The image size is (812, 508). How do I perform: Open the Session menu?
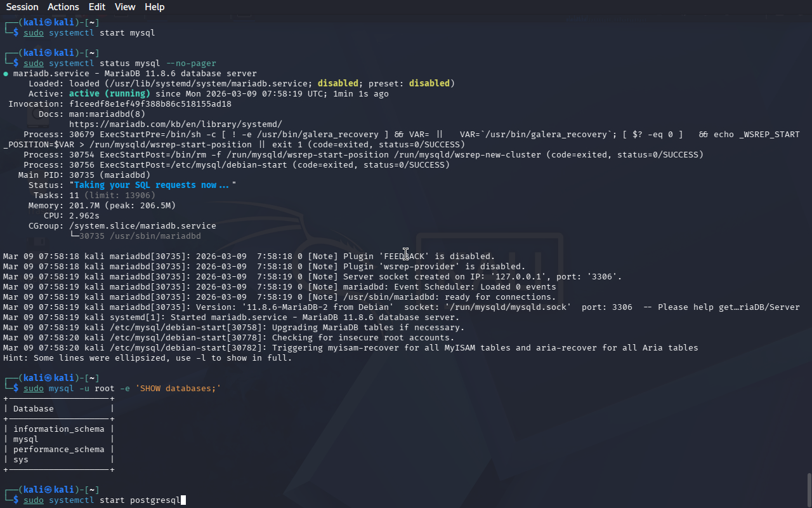click(22, 7)
